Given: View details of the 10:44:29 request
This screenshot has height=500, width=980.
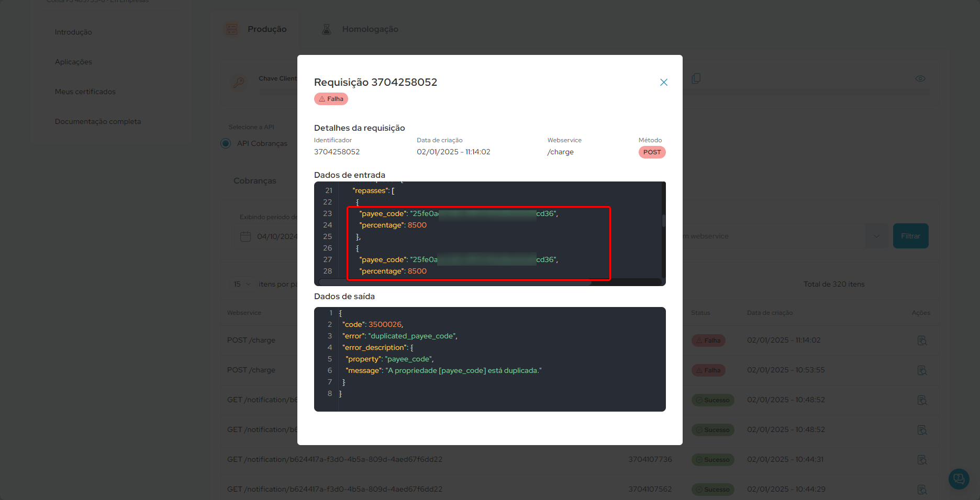Looking at the screenshot, I should pyautogui.click(x=922, y=490).
